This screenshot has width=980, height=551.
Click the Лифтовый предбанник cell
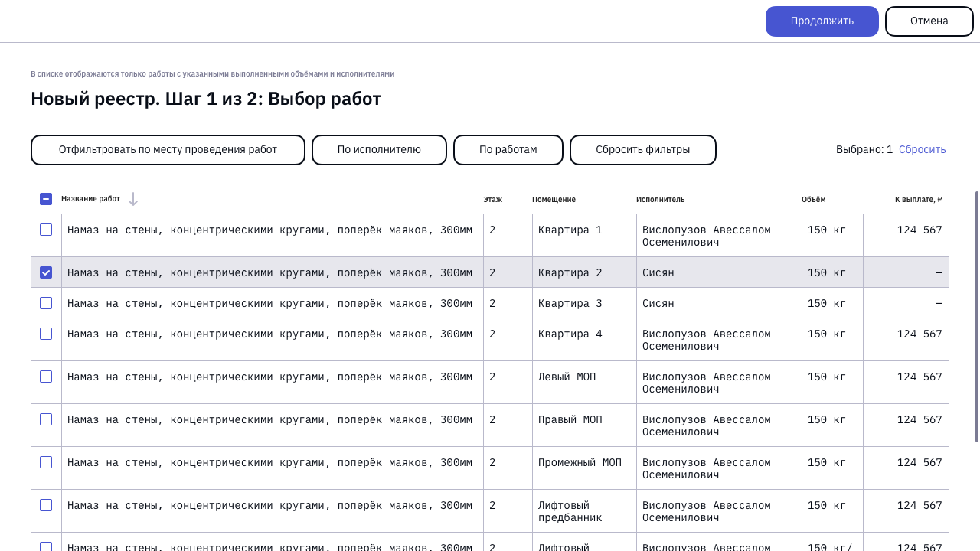[x=584, y=511]
